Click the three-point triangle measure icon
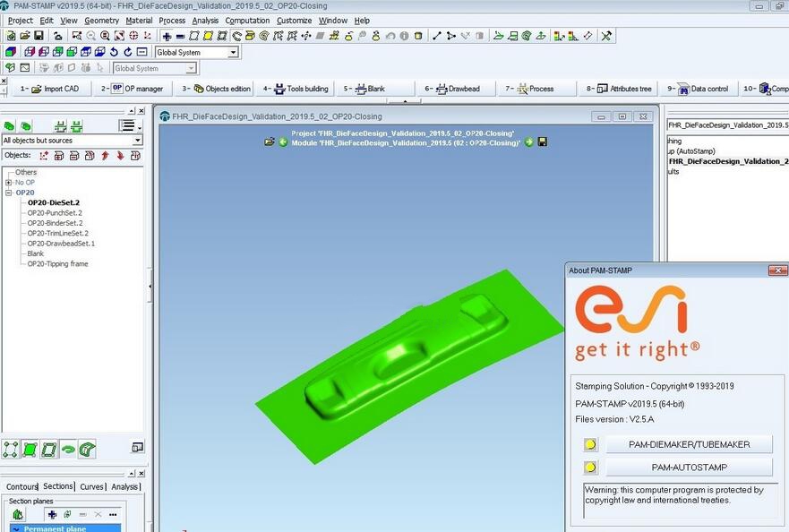This screenshot has width=789, height=532. coord(450,36)
